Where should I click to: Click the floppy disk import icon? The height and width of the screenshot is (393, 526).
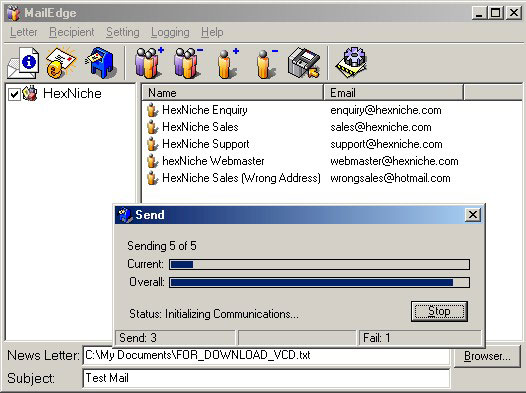click(x=304, y=63)
